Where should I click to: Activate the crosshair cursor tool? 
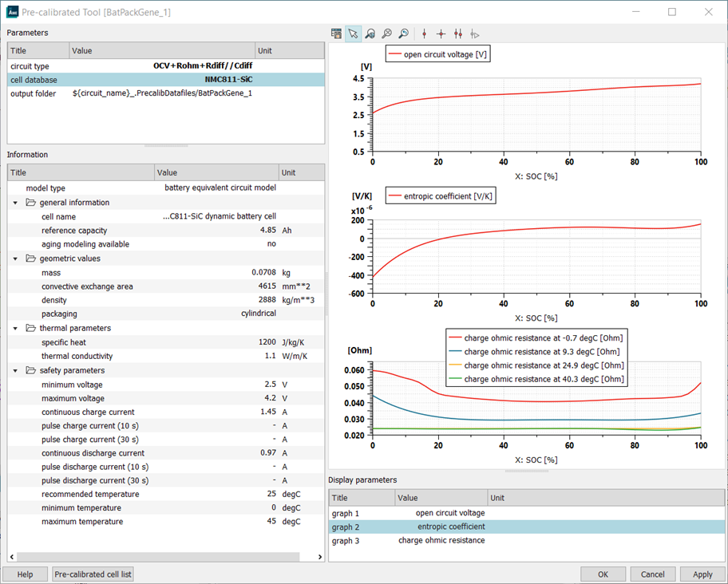pyautogui.click(x=441, y=34)
